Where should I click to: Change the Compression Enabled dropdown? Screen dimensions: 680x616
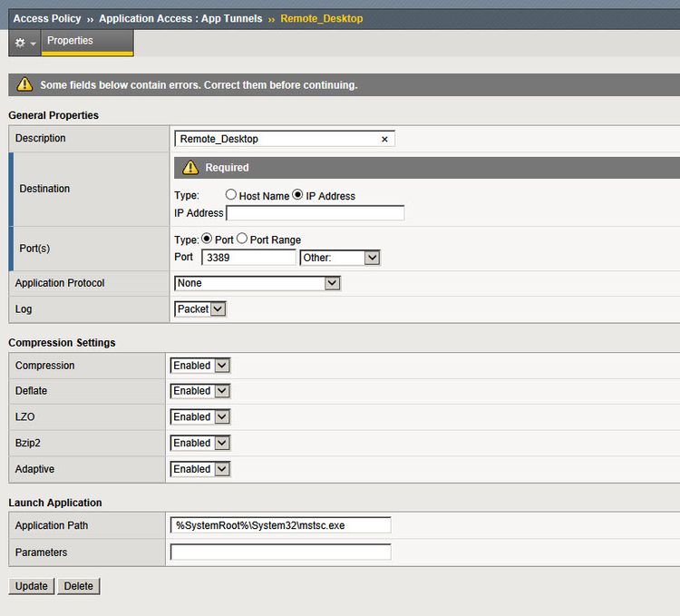(200, 366)
